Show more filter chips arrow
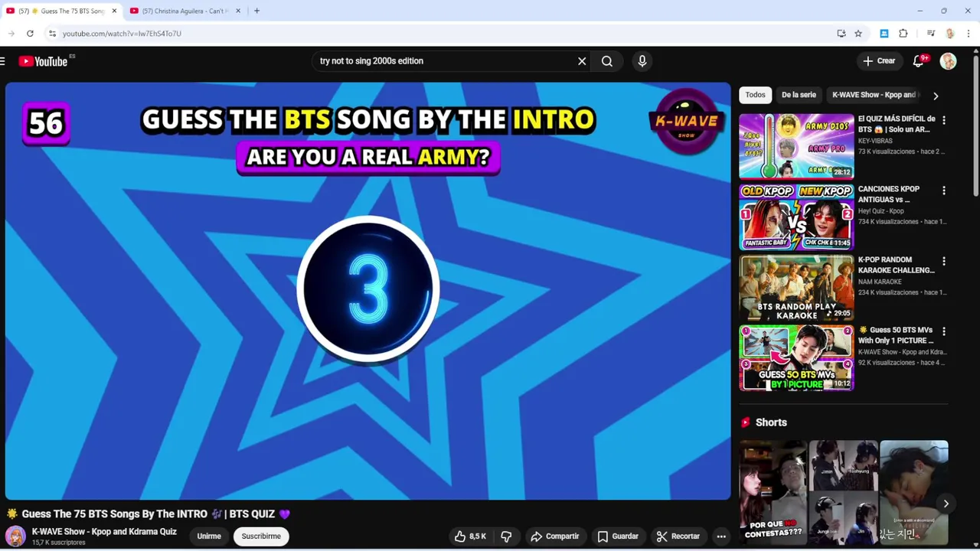980x551 pixels. pyautogui.click(x=936, y=96)
